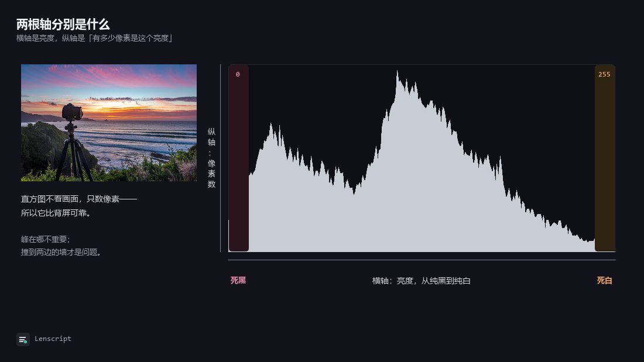Click the text 峰在哪不重要

(43, 239)
